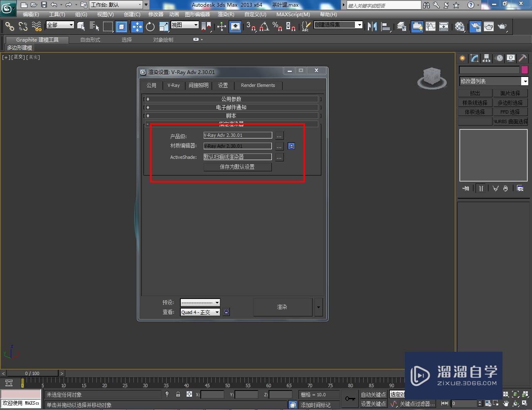Open the MAXScript(M) menu

pyautogui.click(x=293, y=14)
